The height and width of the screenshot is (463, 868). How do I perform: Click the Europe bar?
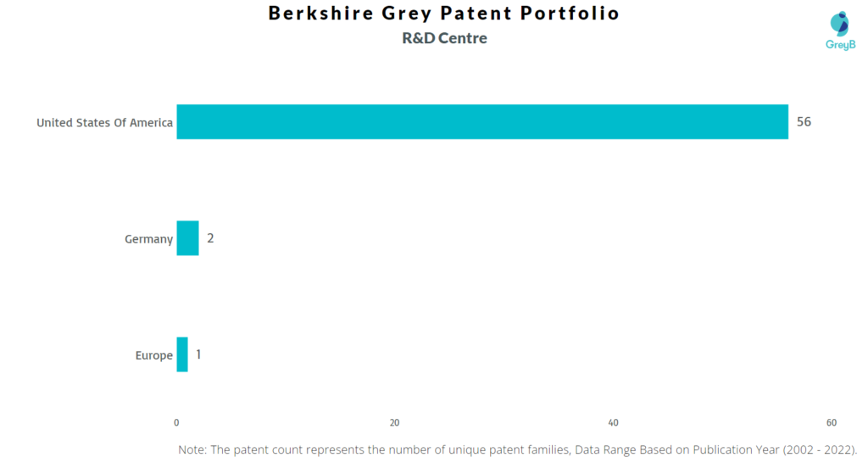click(x=182, y=354)
